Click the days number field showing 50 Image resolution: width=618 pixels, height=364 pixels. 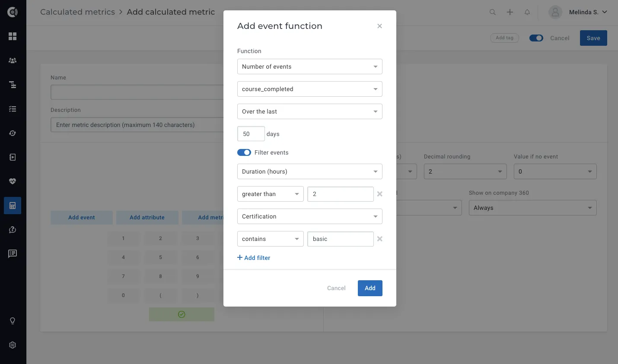coord(251,134)
